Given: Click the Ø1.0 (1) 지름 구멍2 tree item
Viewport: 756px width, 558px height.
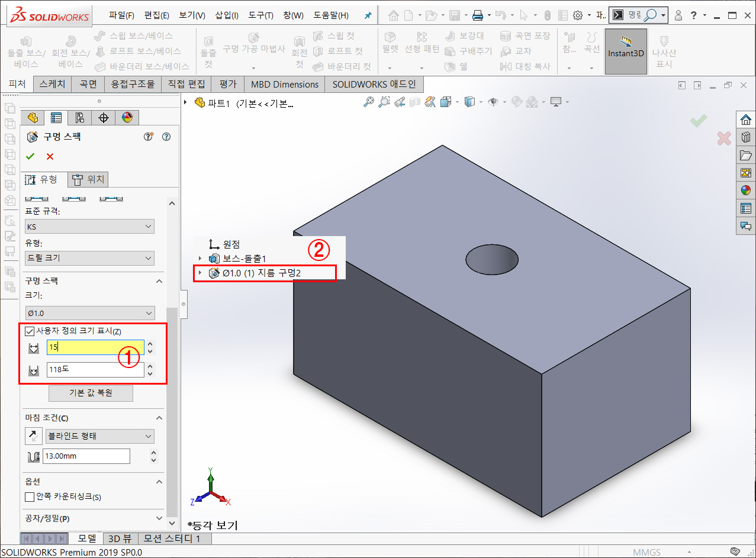Looking at the screenshot, I should [x=266, y=273].
